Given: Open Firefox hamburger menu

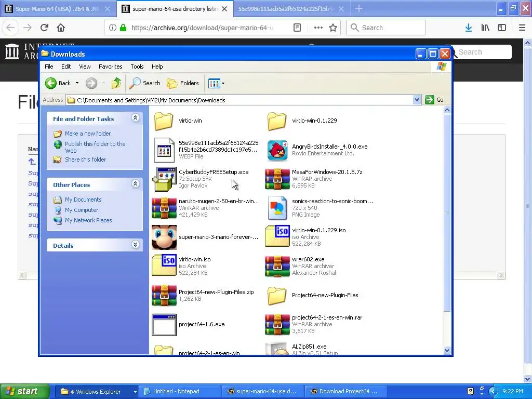Looking at the screenshot, I should point(522,28).
